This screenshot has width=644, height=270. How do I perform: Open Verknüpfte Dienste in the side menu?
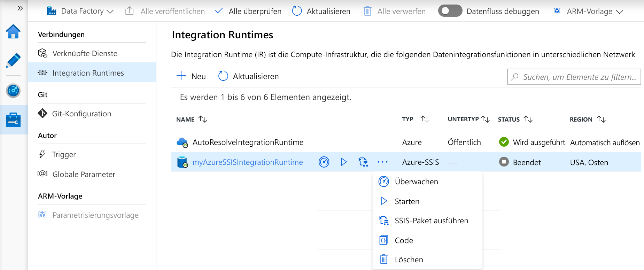coord(92,53)
